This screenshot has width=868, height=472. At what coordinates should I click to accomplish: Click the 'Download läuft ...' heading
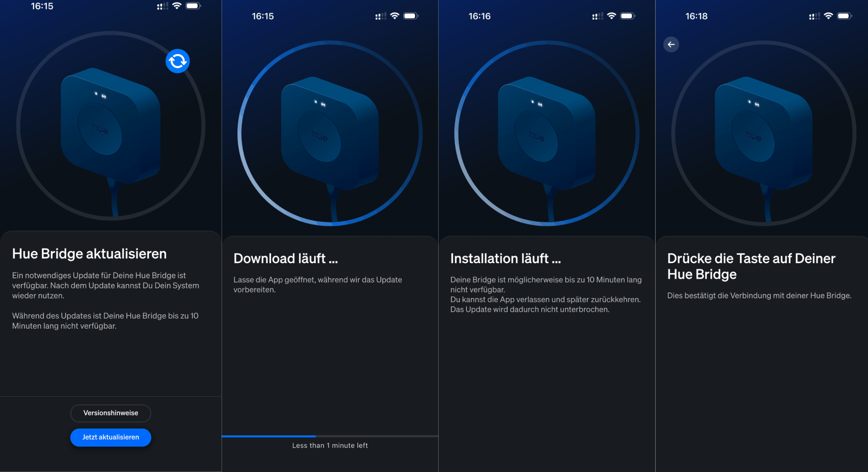[x=285, y=259]
